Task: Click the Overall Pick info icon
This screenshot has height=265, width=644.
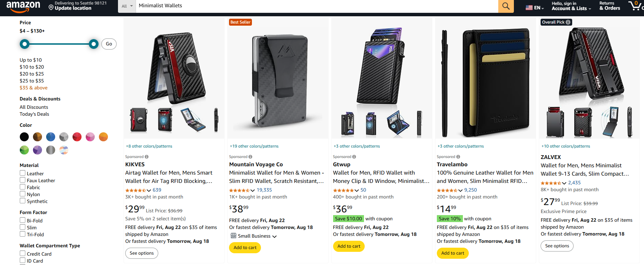Action: click(568, 22)
